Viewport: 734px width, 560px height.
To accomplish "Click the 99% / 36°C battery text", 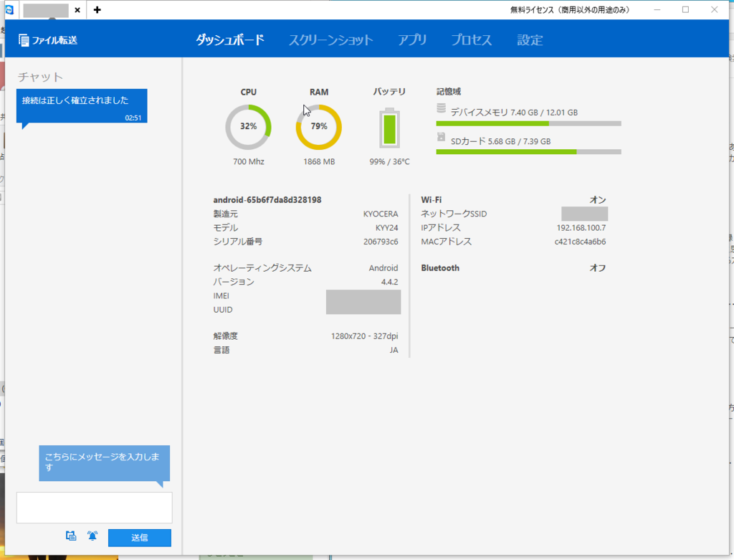I will 389,161.
